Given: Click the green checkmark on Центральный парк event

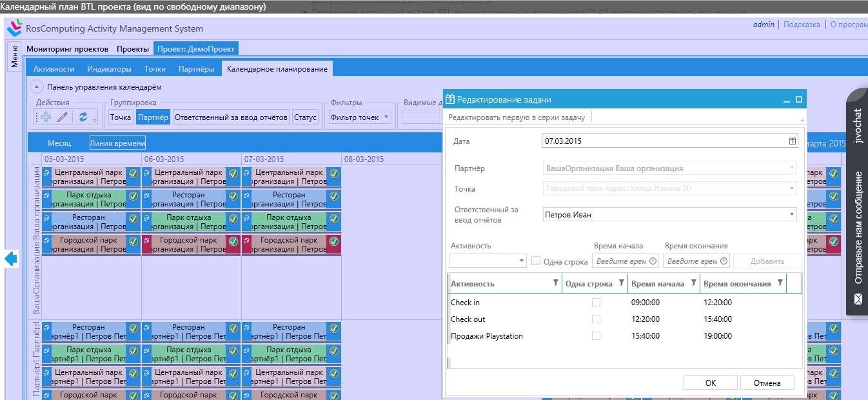Looking at the screenshot, I should click(133, 172).
